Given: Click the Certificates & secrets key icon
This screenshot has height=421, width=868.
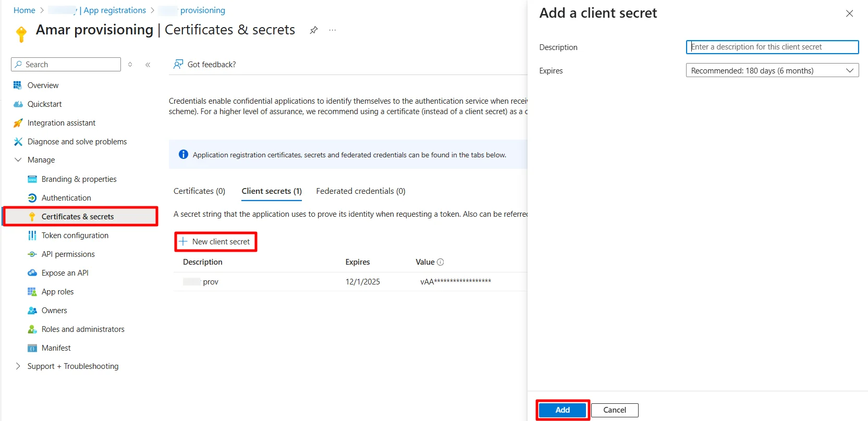Looking at the screenshot, I should [x=32, y=216].
